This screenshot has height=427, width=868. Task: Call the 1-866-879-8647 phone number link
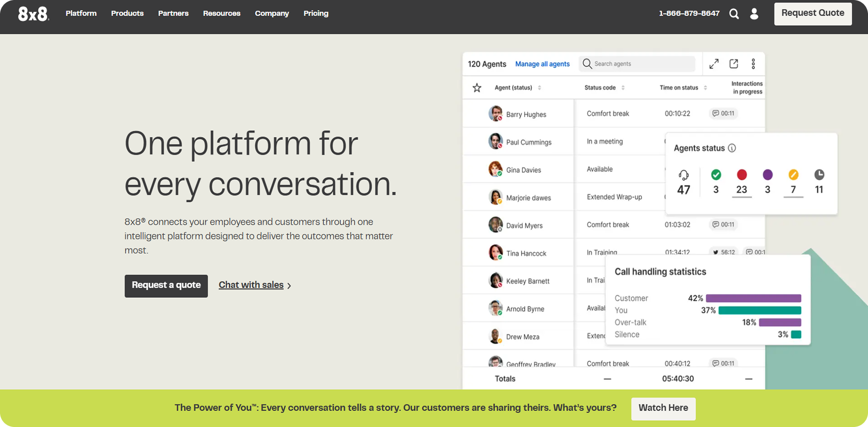click(x=689, y=14)
